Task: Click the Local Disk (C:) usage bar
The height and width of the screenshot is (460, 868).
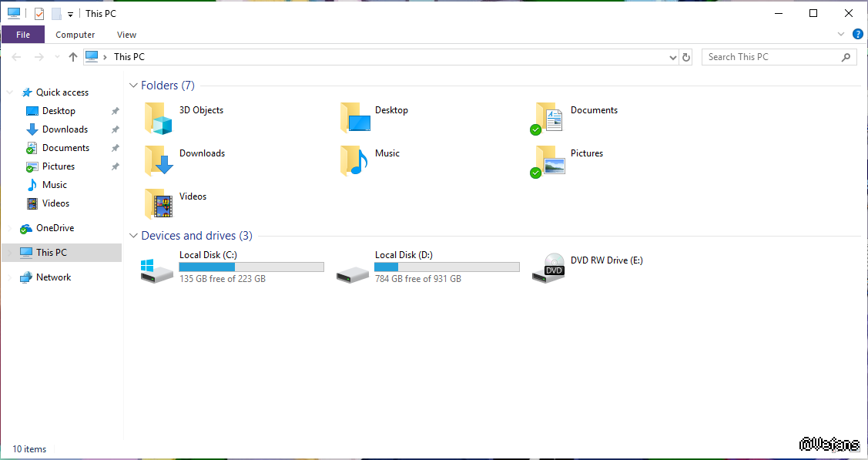Action: [251, 267]
